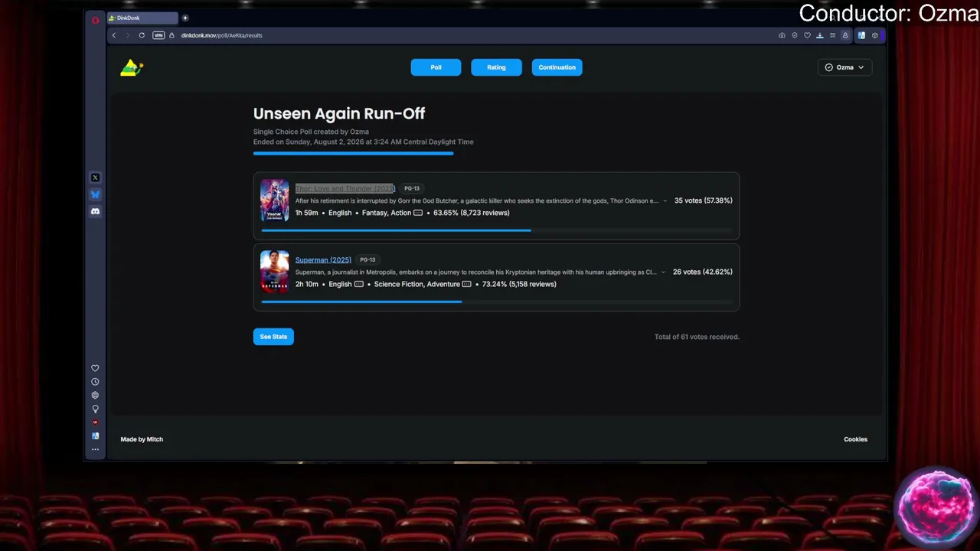Screen dimensions: 980x551
Task: Open the browser profile icon
Action: click(x=845, y=35)
